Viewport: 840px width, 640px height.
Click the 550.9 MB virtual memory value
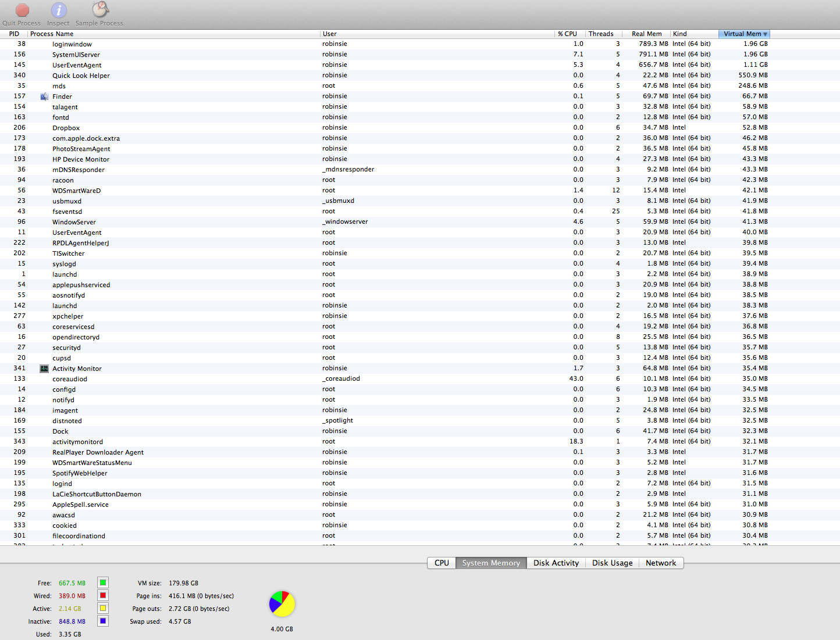753,75
